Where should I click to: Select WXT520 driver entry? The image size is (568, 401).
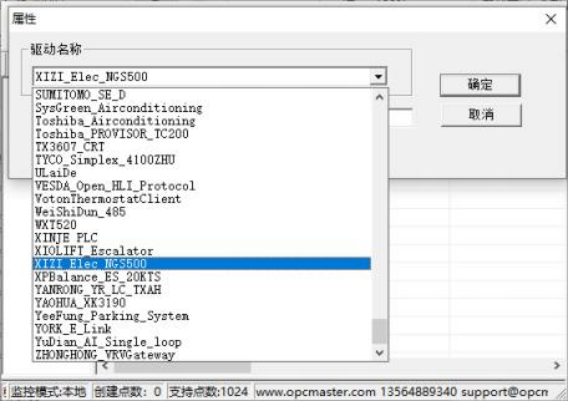pyautogui.click(x=201, y=225)
